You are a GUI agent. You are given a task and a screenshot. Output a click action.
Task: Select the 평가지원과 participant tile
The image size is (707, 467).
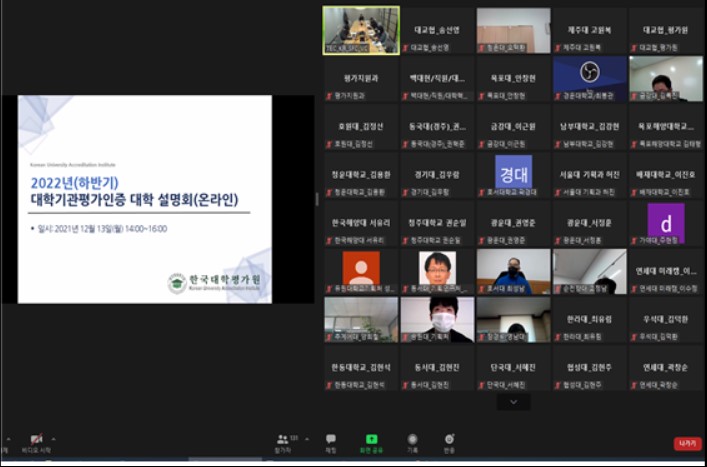361,78
